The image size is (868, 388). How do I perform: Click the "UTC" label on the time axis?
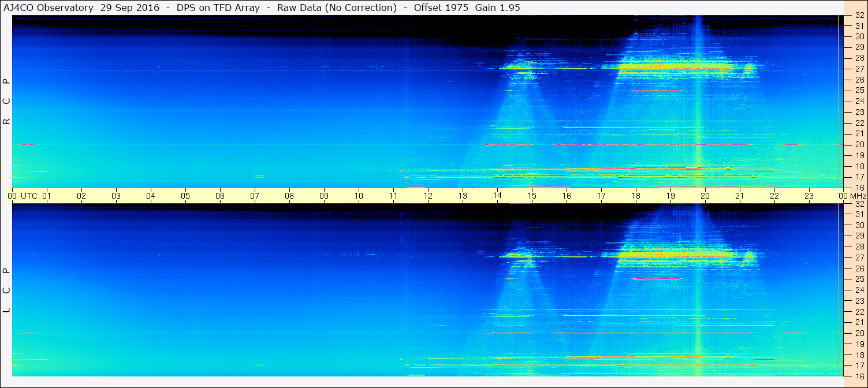pyautogui.click(x=29, y=196)
